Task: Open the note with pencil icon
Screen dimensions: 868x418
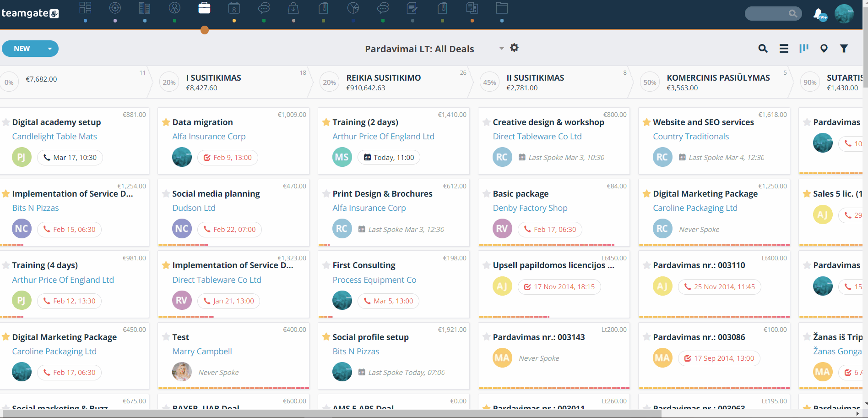Action: pos(412,8)
